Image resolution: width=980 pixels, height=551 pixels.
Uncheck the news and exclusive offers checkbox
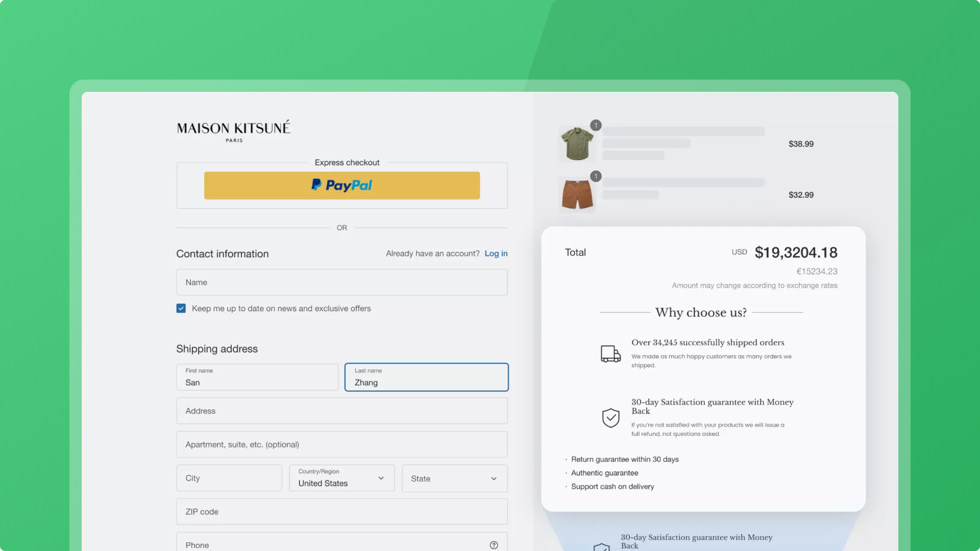coord(181,308)
